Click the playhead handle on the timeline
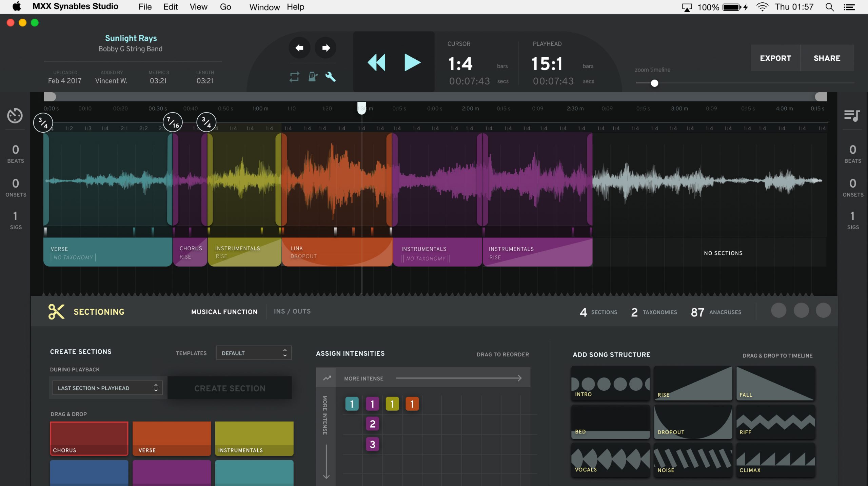868x486 pixels. coord(362,108)
